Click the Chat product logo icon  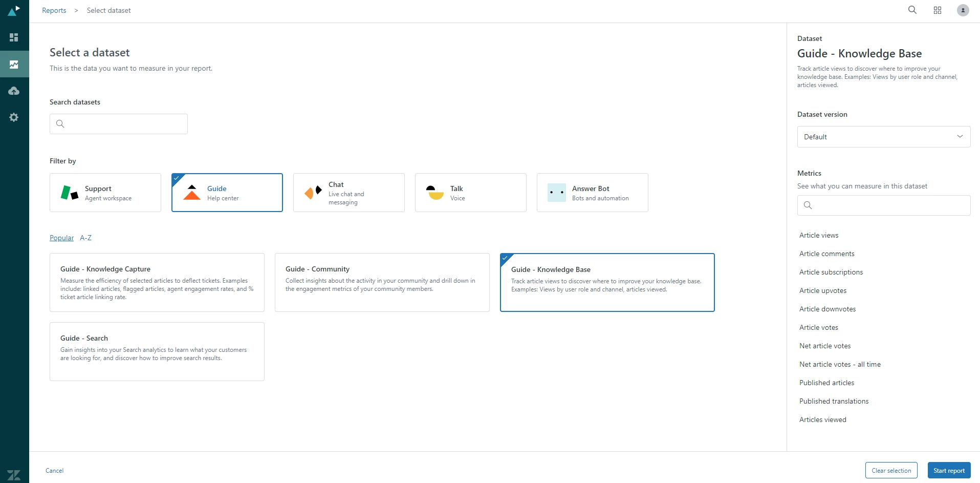(x=313, y=193)
